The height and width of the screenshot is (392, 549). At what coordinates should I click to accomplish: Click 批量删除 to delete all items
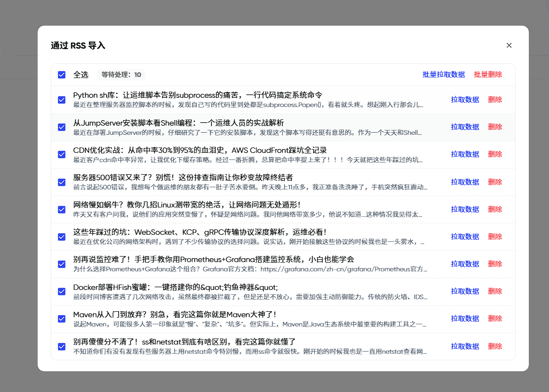pyautogui.click(x=488, y=75)
